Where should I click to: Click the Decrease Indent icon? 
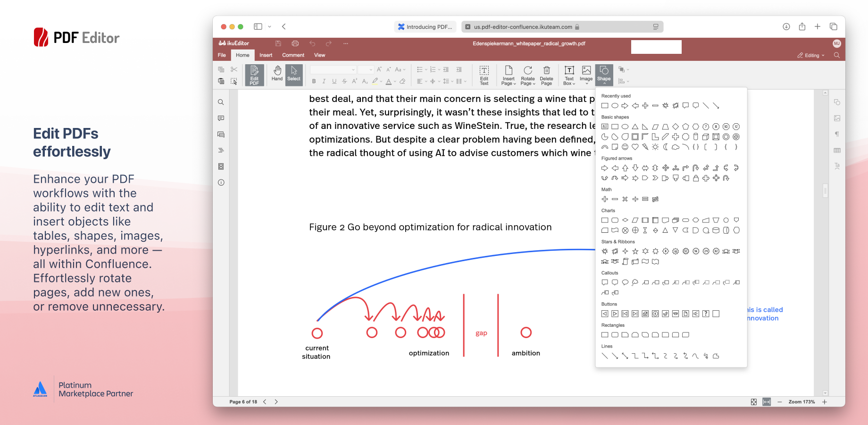click(446, 69)
